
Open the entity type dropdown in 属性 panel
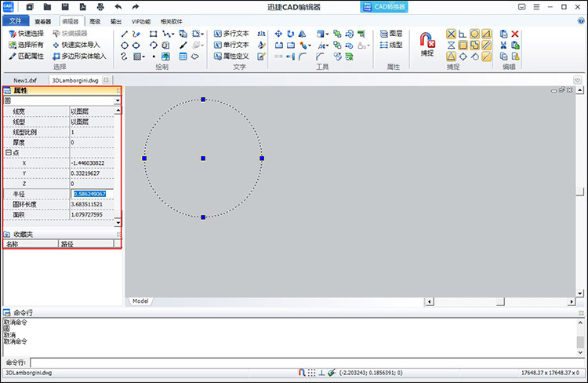tap(118, 100)
